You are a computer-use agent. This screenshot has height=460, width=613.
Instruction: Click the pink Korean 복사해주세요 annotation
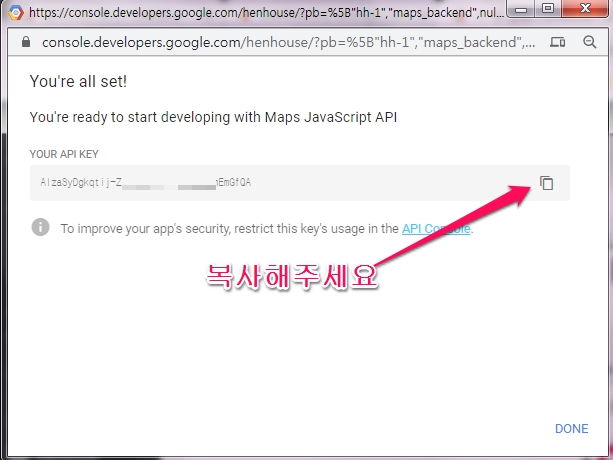(292, 277)
